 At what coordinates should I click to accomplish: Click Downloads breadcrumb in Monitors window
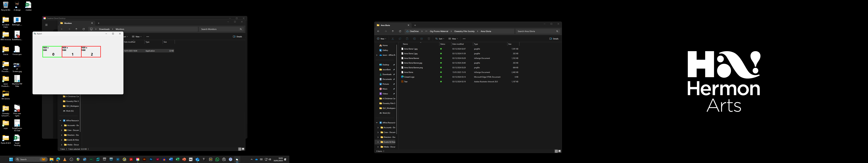[104, 29]
